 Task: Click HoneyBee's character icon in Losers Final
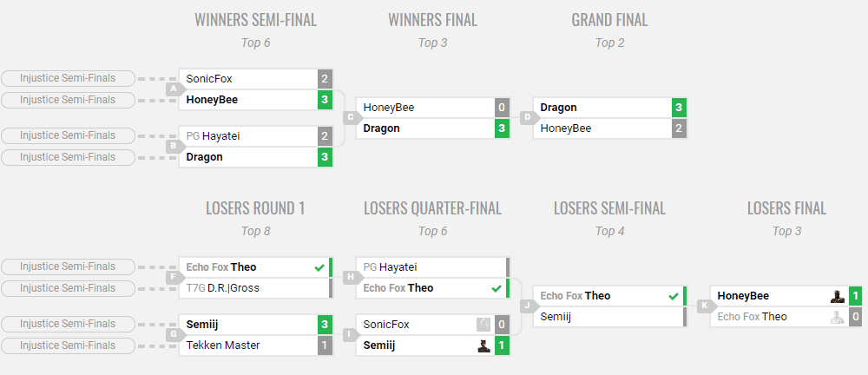click(x=838, y=296)
